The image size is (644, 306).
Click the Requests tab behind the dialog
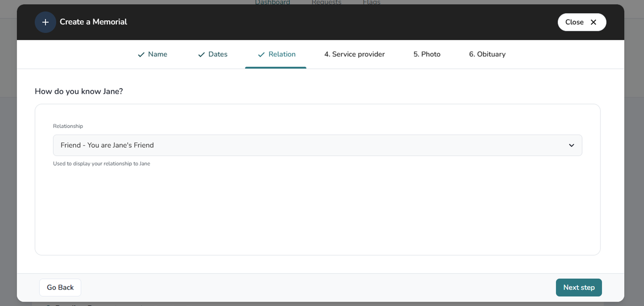326,2
